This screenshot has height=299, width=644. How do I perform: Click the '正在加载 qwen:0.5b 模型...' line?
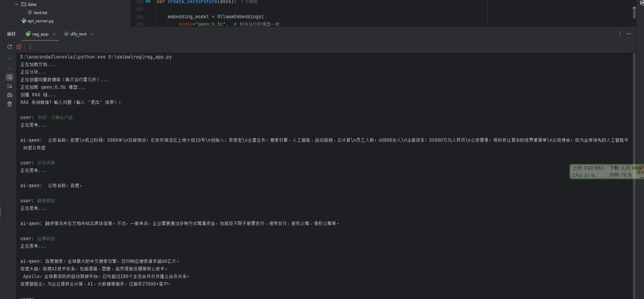(53, 87)
